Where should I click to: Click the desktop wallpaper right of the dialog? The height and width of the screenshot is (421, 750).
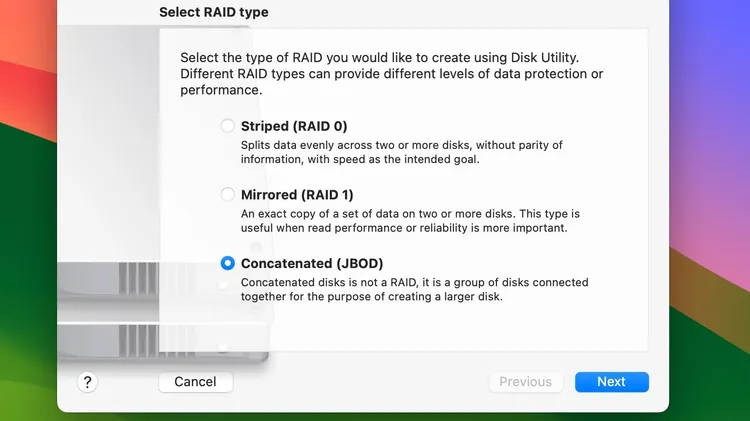709,210
